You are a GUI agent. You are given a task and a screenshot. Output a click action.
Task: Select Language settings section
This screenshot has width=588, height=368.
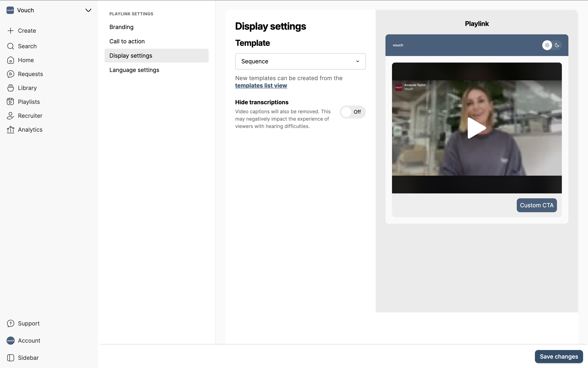pyautogui.click(x=156, y=70)
